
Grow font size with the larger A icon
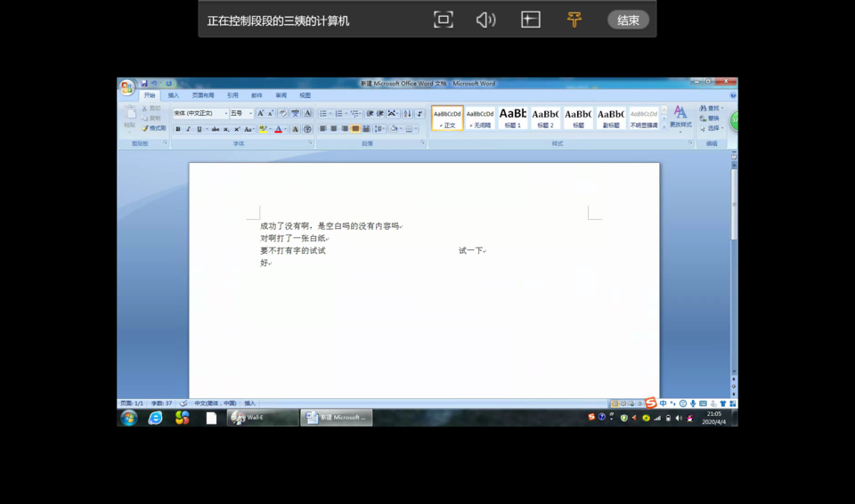pyautogui.click(x=261, y=113)
